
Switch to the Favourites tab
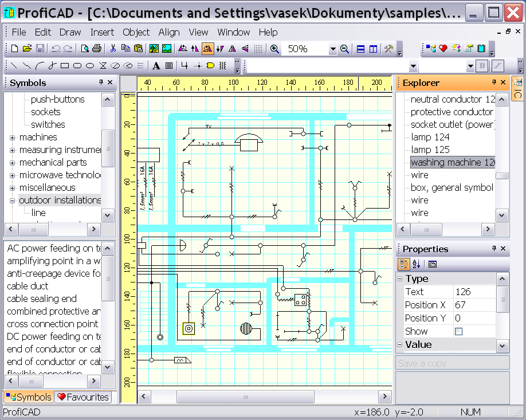tap(83, 397)
